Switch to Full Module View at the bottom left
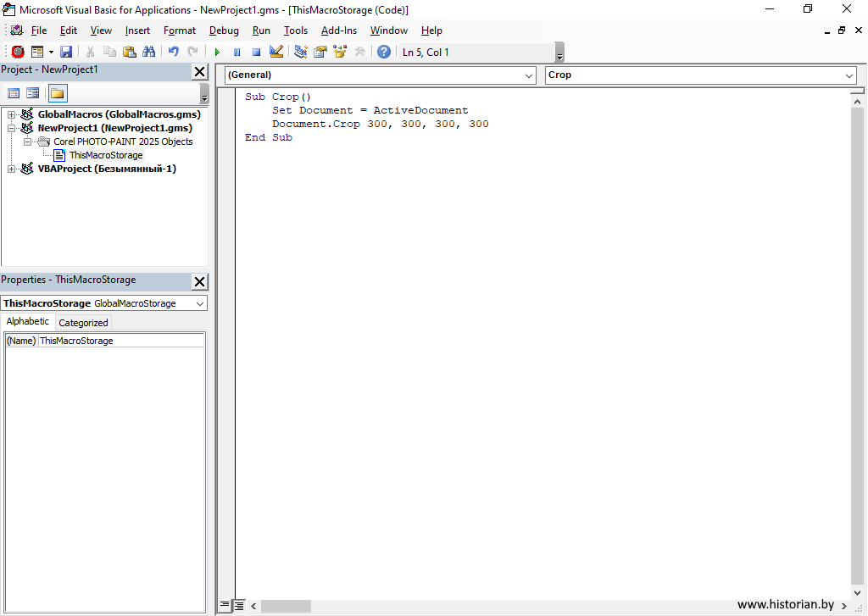This screenshot has width=868, height=616. tap(239, 606)
